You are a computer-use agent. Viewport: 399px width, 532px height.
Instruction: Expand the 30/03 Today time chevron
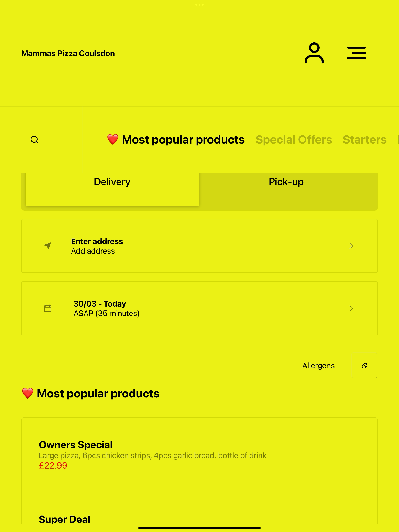(351, 308)
